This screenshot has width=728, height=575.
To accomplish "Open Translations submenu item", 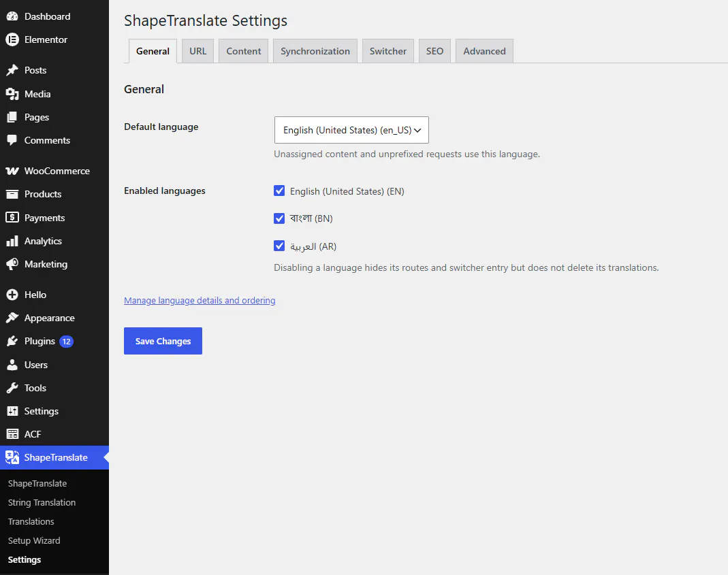I will point(31,521).
